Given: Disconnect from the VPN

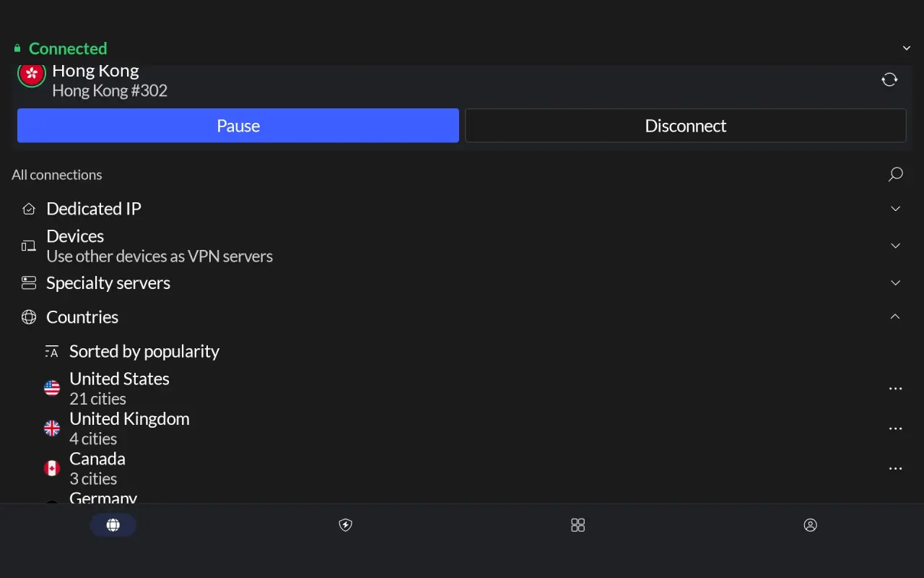Looking at the screenshot, I should click(x=686, y=126).
